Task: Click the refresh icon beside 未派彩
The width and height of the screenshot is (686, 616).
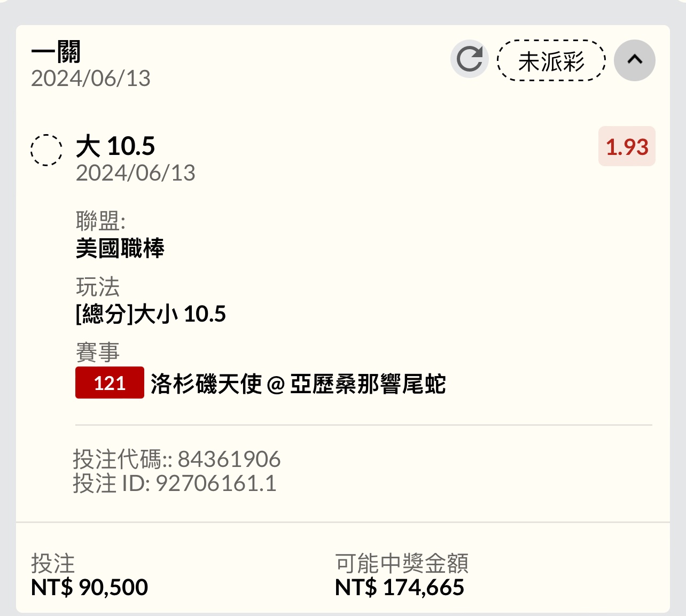Action: click(x=469, y=59)
